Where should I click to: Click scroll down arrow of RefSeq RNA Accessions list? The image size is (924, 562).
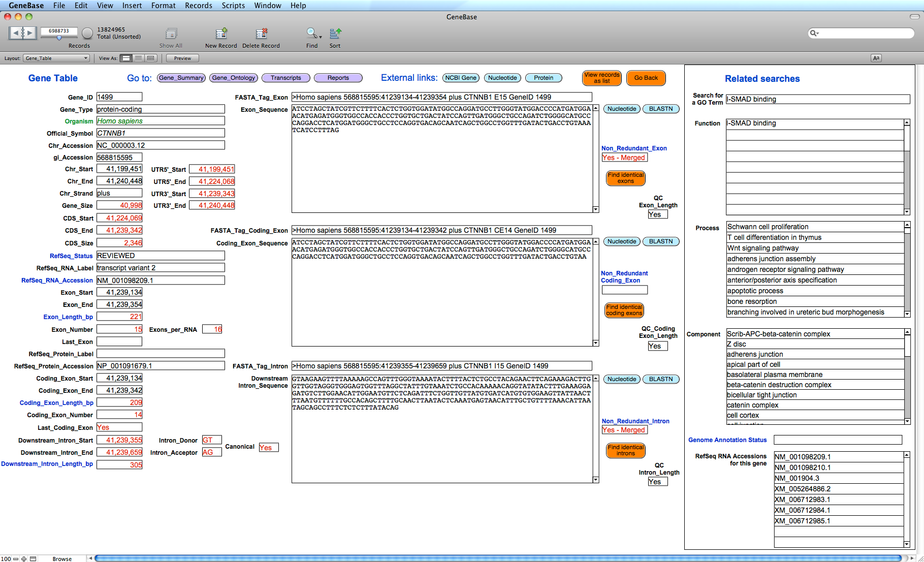[x=907, y=544]
